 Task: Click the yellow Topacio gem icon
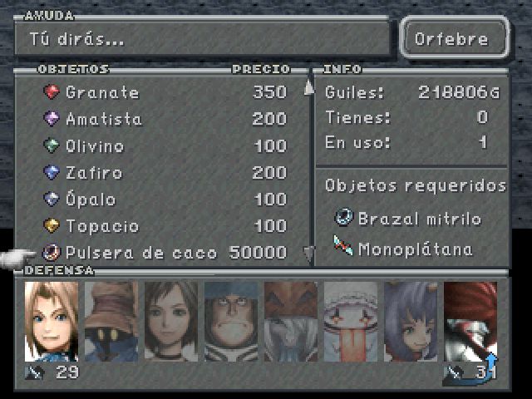[52, 225]
